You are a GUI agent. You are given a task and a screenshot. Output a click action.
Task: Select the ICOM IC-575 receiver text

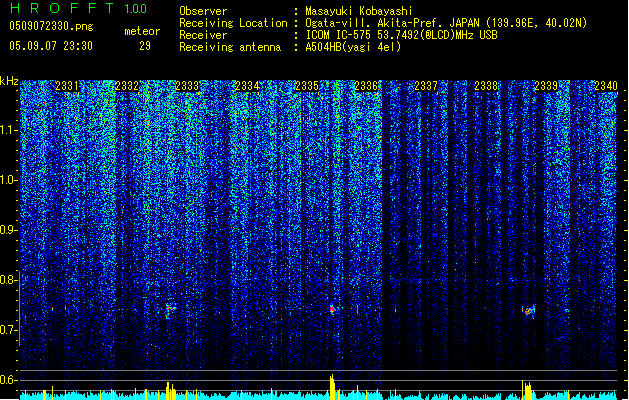pos(401,35)
